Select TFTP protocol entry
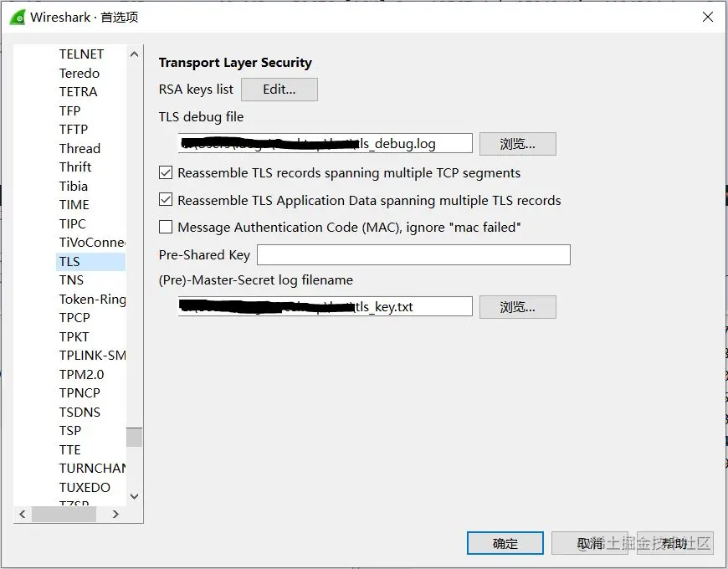Screen dimensions: 728x569 coord(74,130)
